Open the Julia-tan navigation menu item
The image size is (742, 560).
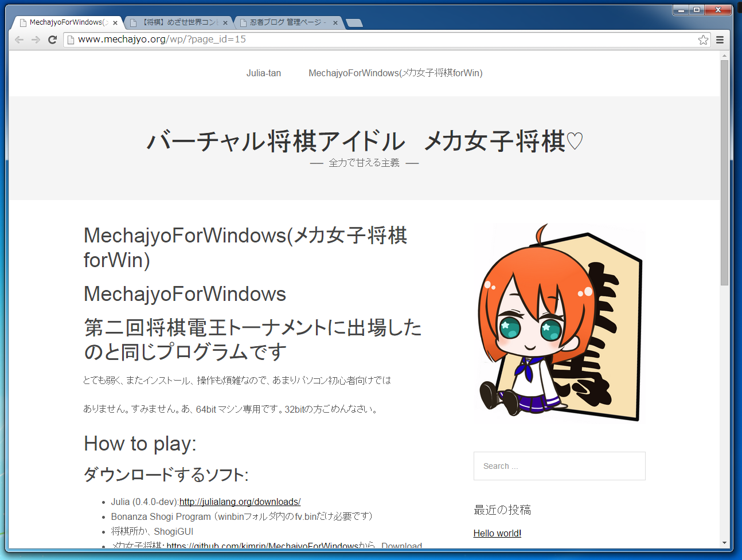pyautogui.click(x=264, y=73)
